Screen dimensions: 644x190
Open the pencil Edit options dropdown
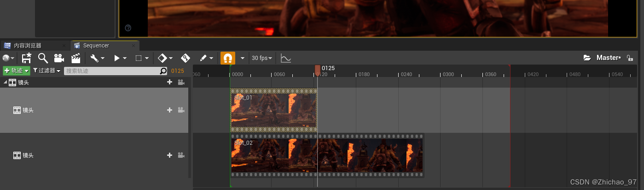click(x=206, y=58)
